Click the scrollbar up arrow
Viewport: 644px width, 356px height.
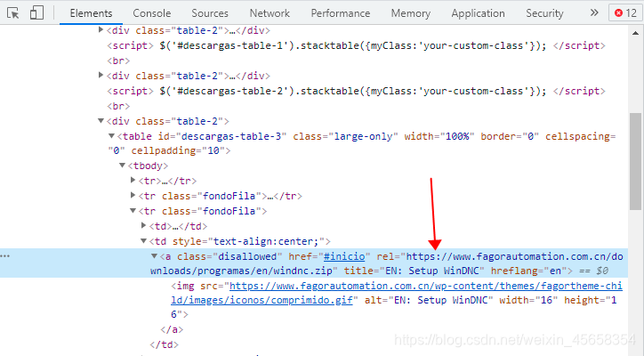click(635, 33)
